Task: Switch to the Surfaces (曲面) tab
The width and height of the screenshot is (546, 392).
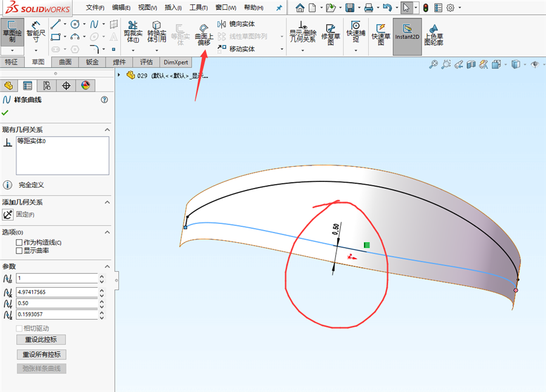Action: pos(65,62)
